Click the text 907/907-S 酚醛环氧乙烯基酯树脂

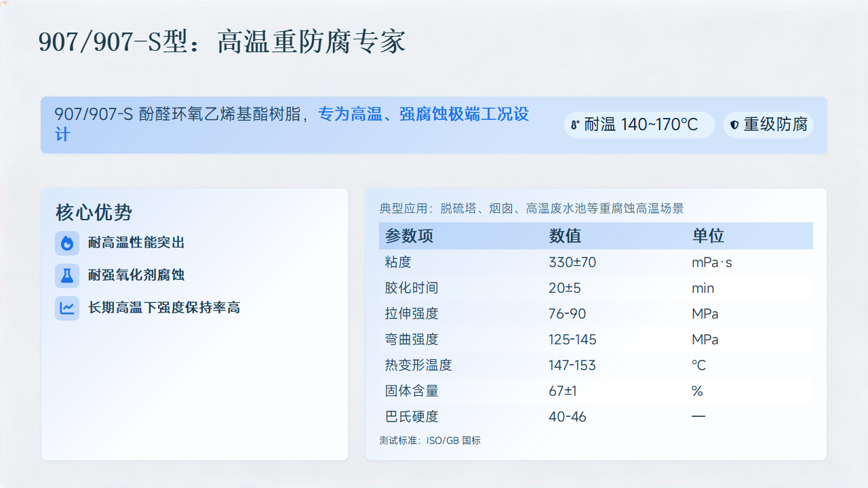pyautogui.click(x=177, y=115)
